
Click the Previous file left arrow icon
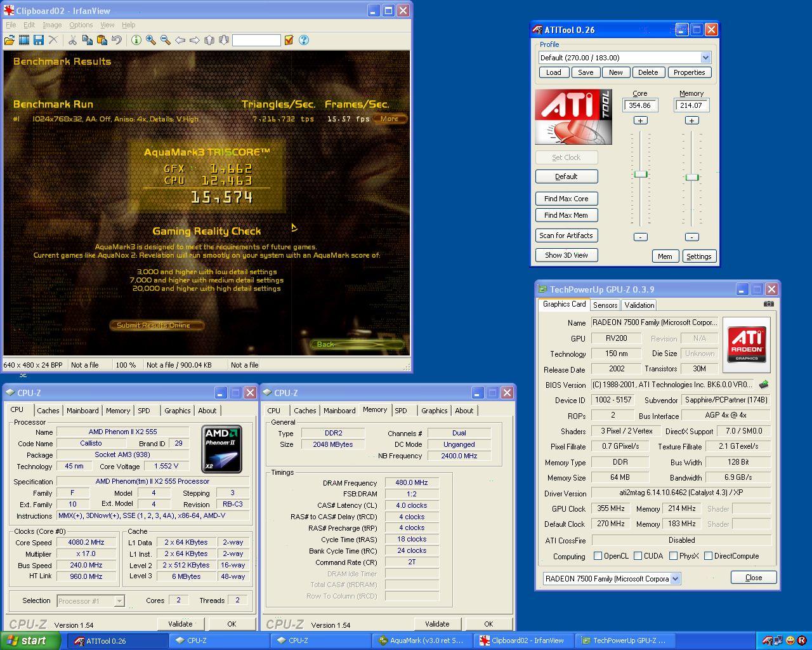[180, 40]
